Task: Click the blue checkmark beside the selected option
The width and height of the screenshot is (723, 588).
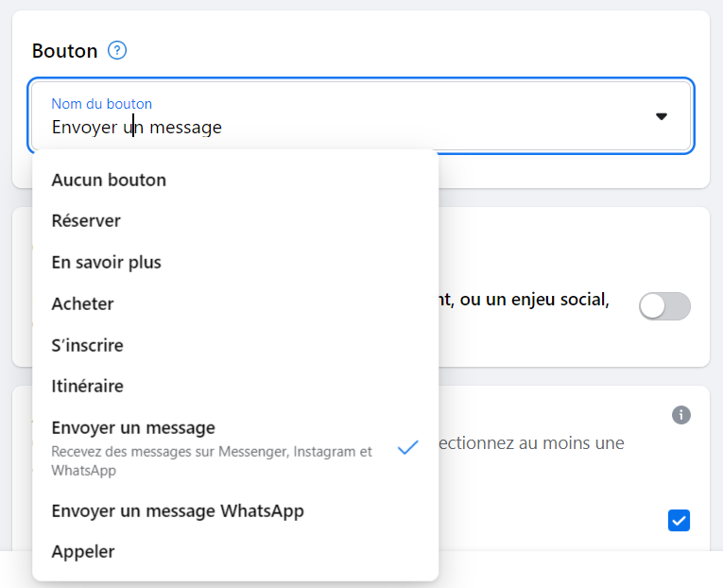Action: point(407,448)
